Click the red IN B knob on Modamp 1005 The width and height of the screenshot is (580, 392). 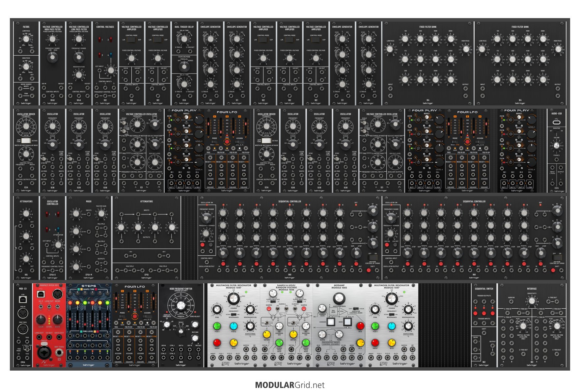pos(360,326)
